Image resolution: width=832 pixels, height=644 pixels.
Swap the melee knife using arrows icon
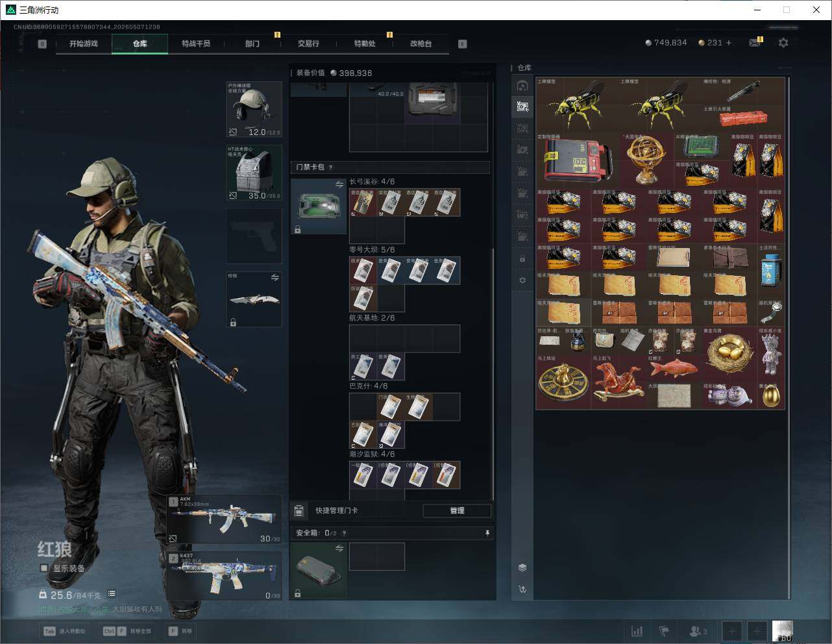click(x=275, y=278)
